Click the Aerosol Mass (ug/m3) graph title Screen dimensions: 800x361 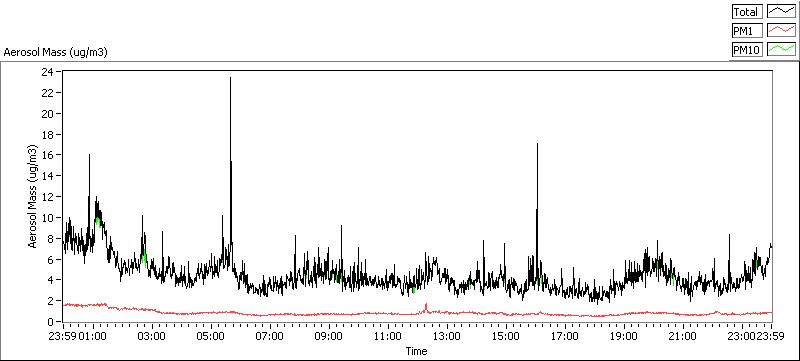[56, 52]
